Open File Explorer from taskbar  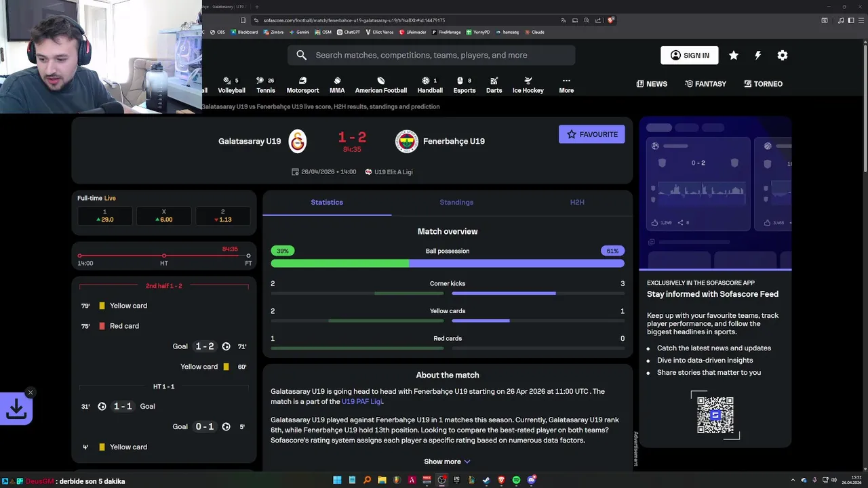[x=382, y=480]
